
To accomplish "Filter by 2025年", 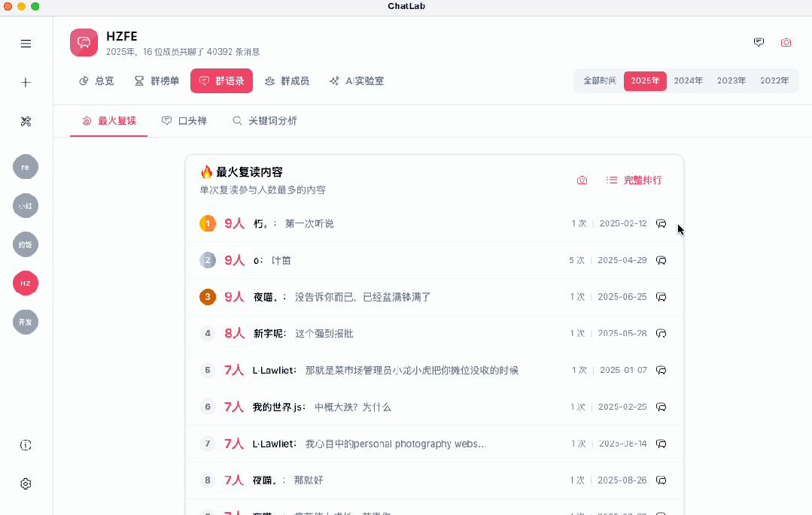I will (x=645, y=80).
